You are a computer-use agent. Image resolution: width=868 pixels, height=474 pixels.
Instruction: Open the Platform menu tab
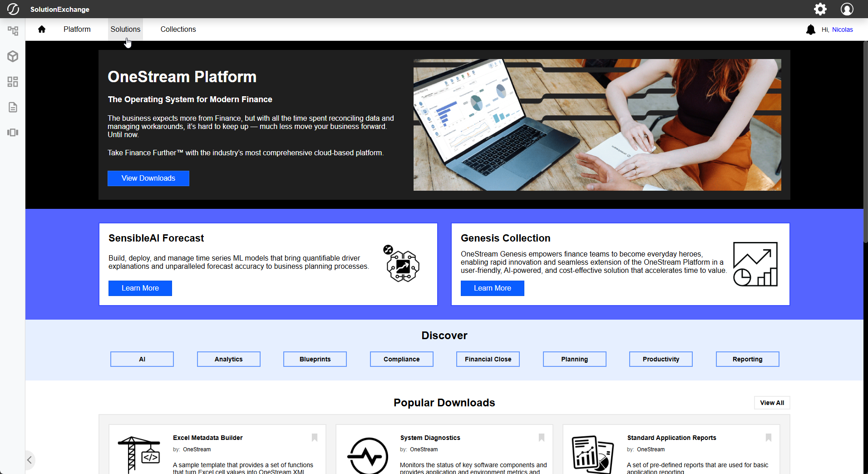pos(77,30)
